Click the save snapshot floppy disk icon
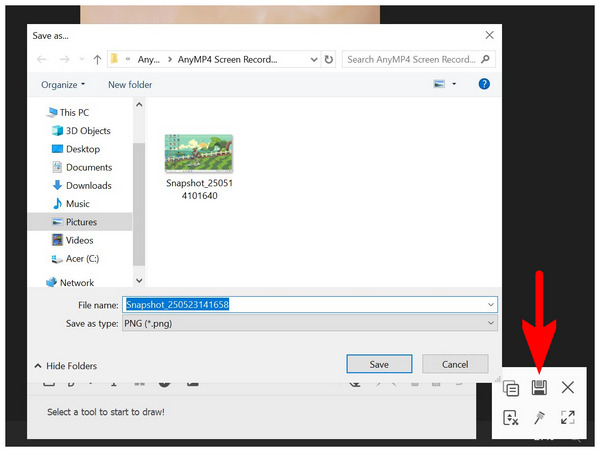 [x=539, y=388]
